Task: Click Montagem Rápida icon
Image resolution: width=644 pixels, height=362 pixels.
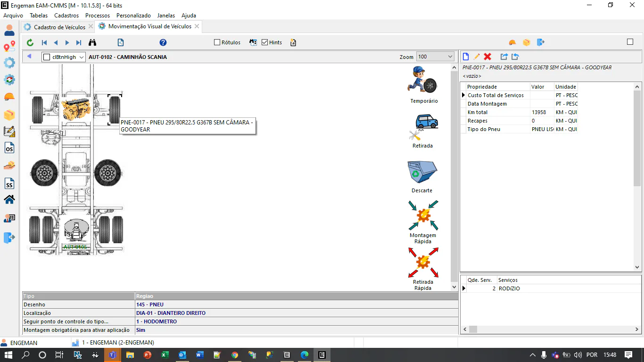Action: 423,215
